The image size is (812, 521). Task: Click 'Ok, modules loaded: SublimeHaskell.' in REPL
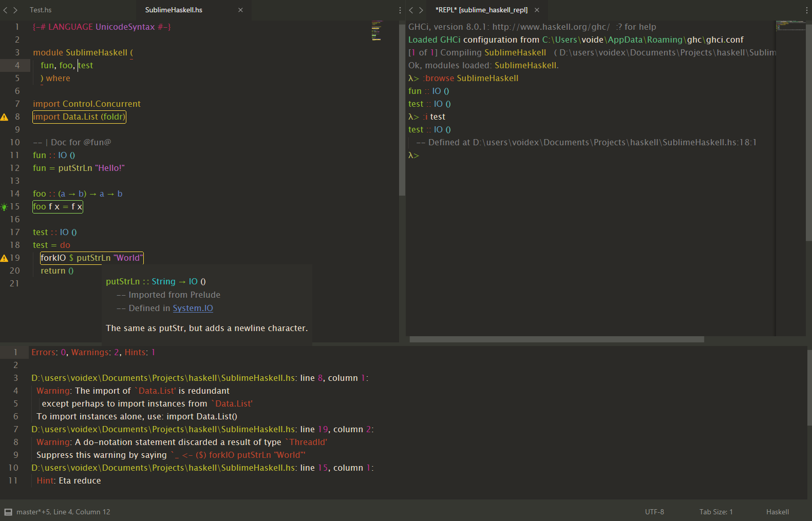(x=483, y=65)
